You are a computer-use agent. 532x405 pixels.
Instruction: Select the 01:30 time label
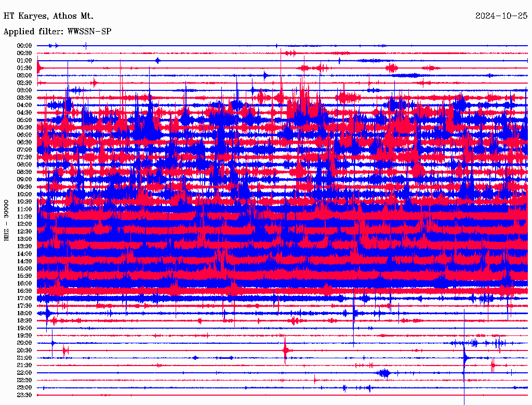24,68
